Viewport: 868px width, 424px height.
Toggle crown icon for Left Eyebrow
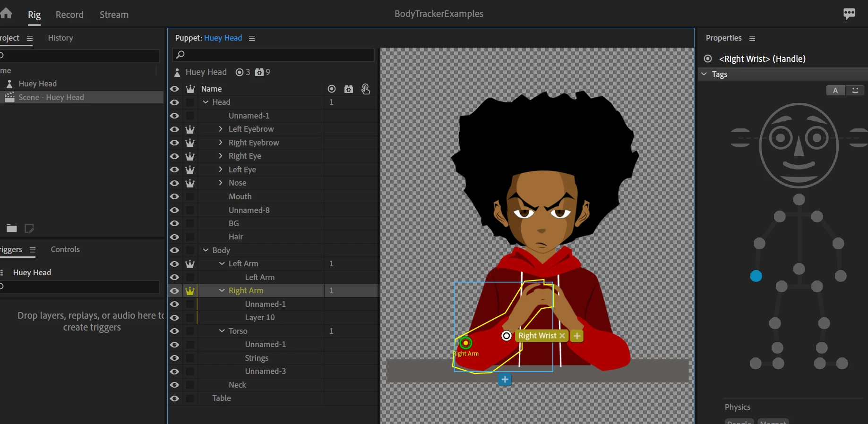190,129
